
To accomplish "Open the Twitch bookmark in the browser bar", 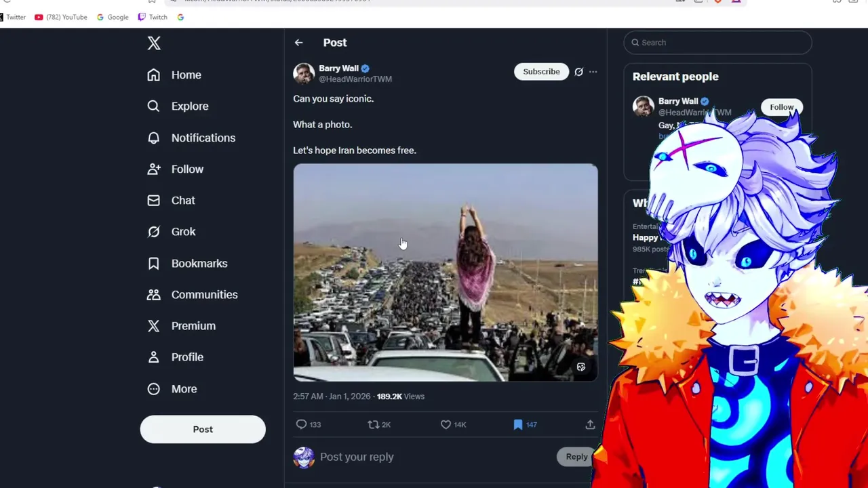I will pos(153,17).
